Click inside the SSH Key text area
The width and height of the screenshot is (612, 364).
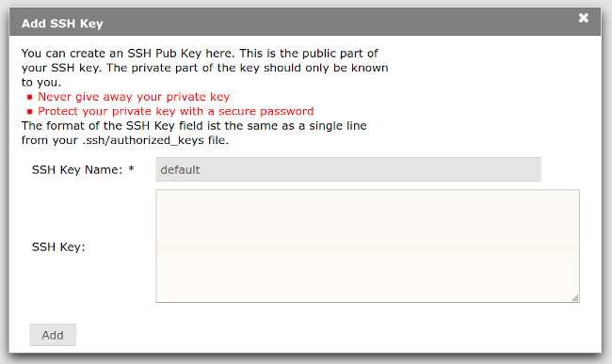tap(367, 245)
